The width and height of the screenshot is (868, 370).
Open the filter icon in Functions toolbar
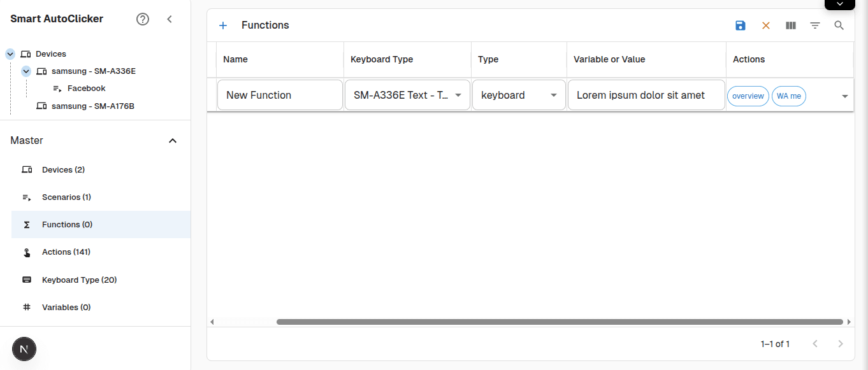click(x=815, y=25)
